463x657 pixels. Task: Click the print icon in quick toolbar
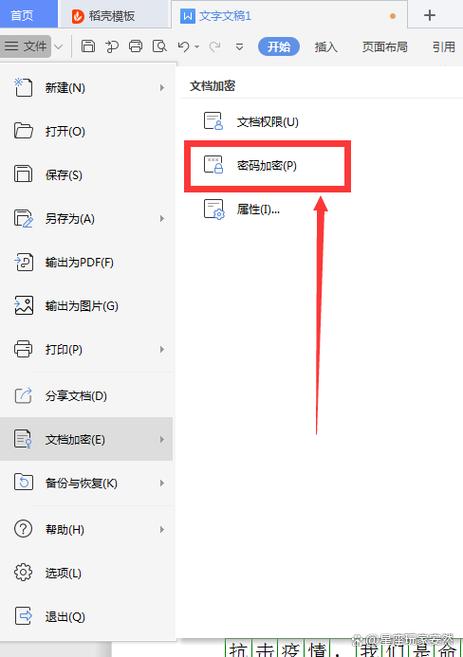tap(136, 46)
